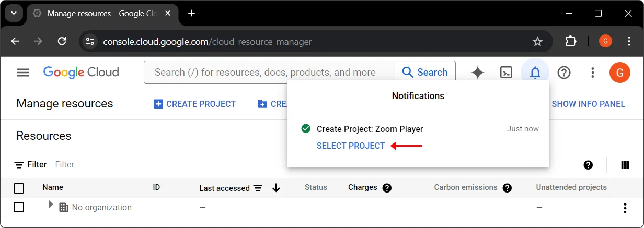The height and width of the screenshot is (228, 644).
Task: Click the SELECT PROJECT link
Action: (351, 146)
